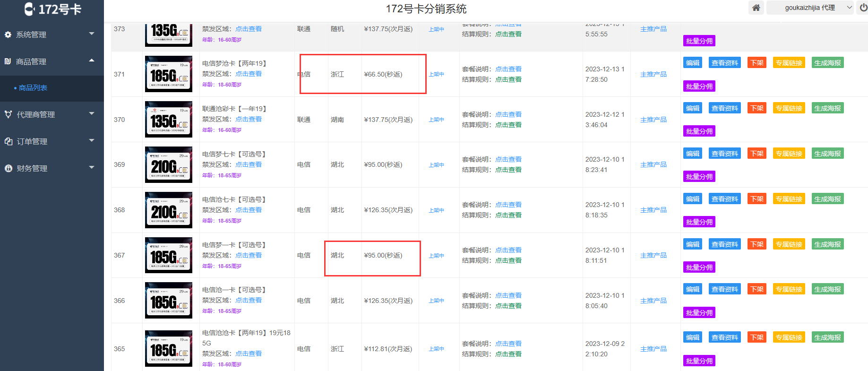Expand the 订单管理 menu arrow
Screen dimensions: 868x371
pyautogui.click(x=92, y=140)
